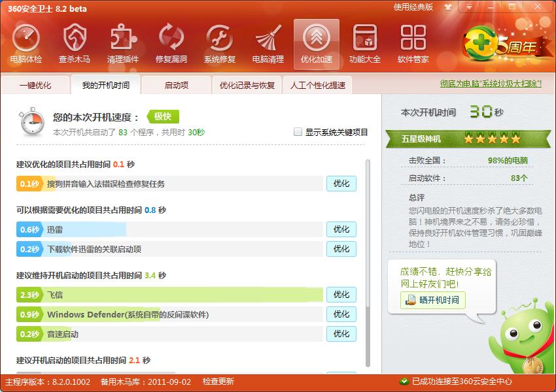Click the cloud connection status checkmark icon
The image size is (556, 392).
404,382
